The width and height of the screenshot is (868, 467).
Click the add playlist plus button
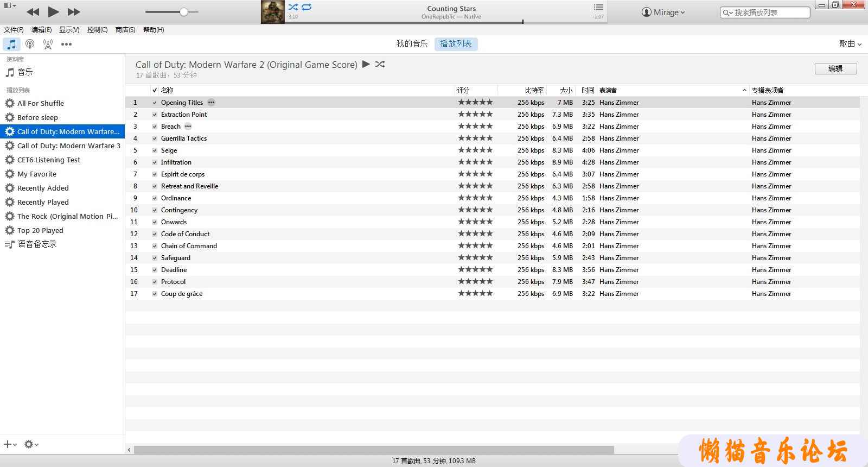[x=10, y=444]
